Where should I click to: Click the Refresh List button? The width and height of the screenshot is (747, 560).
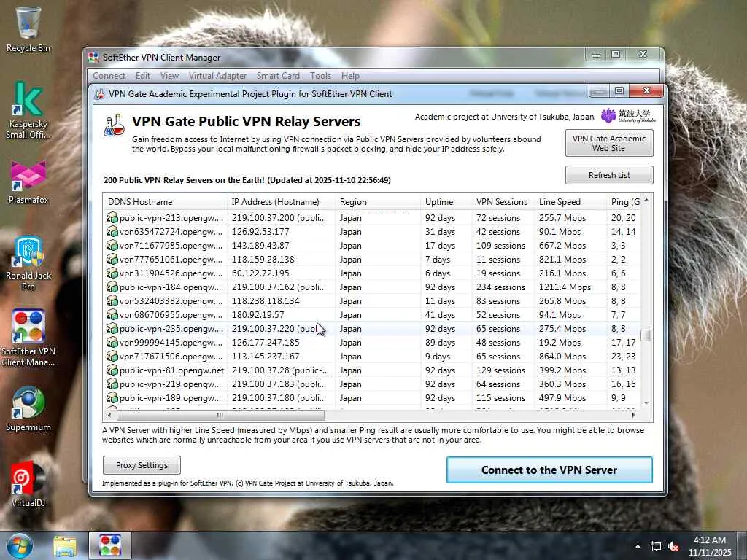click(609, 175)
